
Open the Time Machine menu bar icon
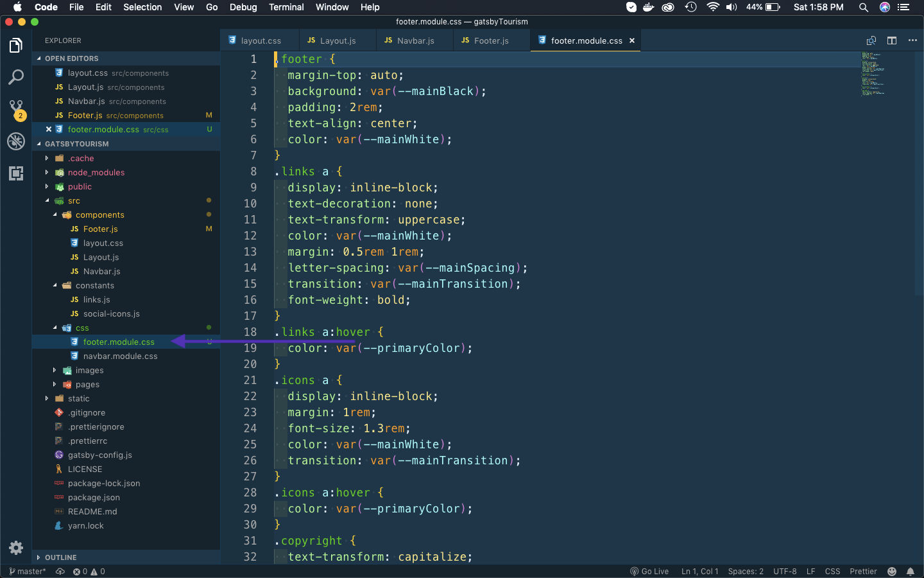click(690, 7)
